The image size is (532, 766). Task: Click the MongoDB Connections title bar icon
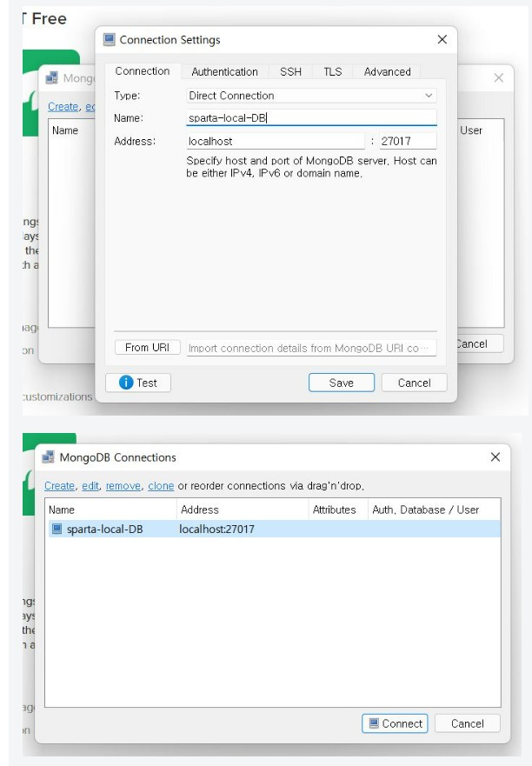click(49, 457)
